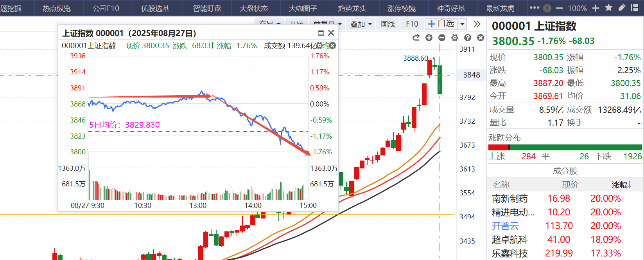This screenshot has width=644, height=260.
Task: Select stock 乐鑫科技 row
Action: pos(565,253)
